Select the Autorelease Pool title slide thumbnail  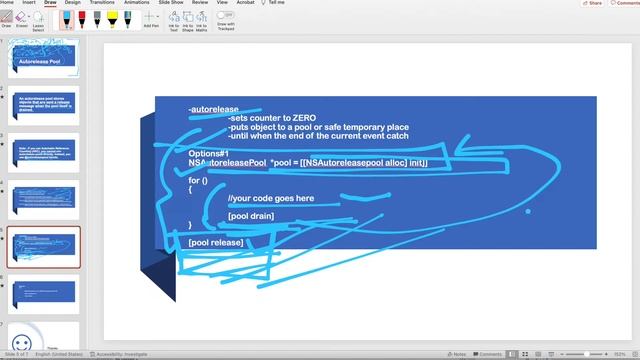[44, 58]
